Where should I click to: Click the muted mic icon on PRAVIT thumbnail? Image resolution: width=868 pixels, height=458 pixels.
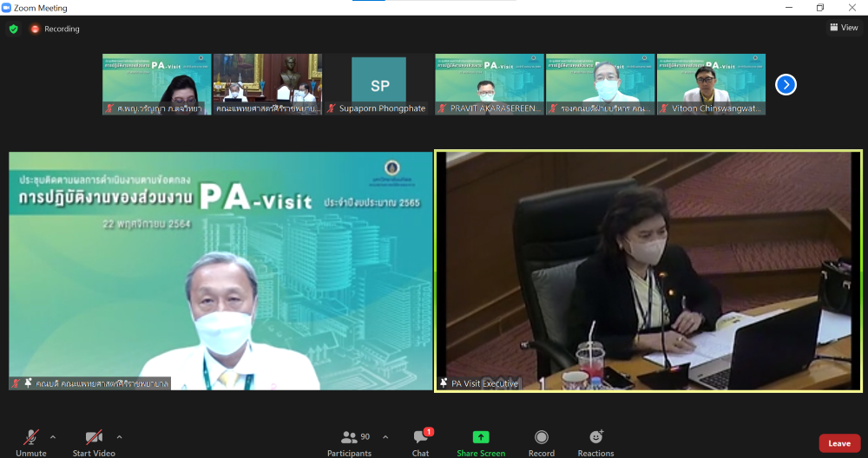click(443, 108)
